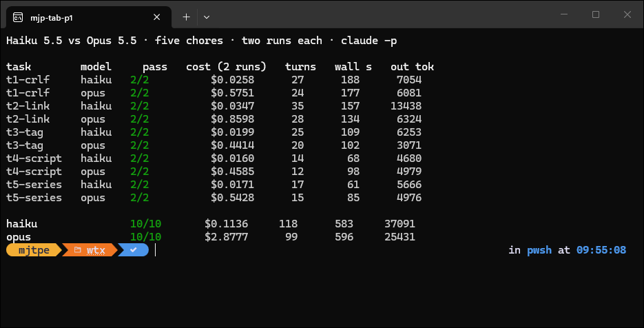Viewport: 644px width, 328px height.
Task: Click the cost $0.0258 for t1-crlf haiku
Action: click(233, 80)
